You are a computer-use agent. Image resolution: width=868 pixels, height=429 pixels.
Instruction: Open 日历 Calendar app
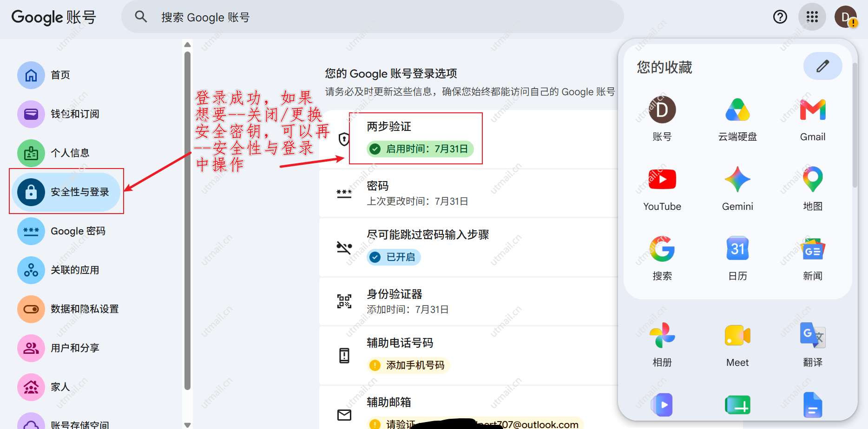click(737, 258)
